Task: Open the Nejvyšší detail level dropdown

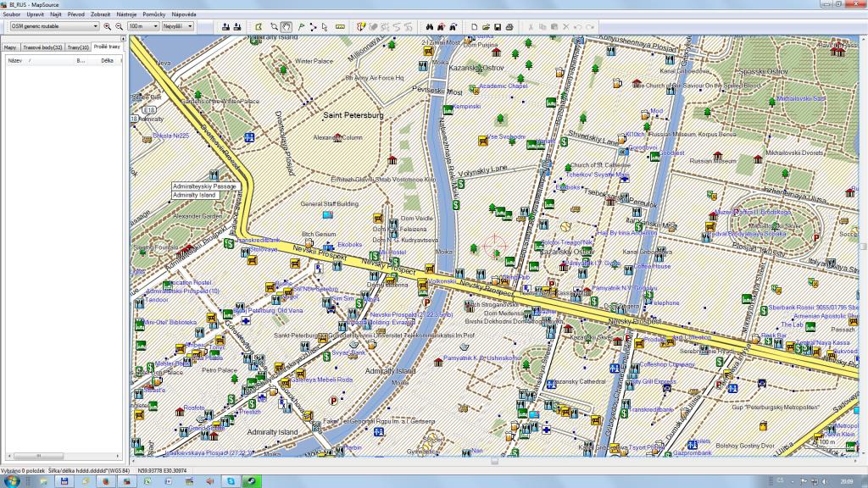Action: 177,26
